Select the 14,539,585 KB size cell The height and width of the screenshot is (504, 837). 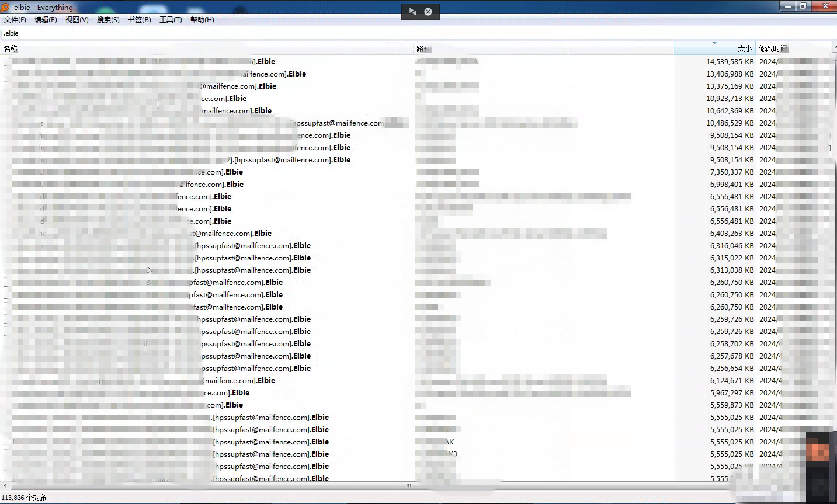(x=730, y=61)
